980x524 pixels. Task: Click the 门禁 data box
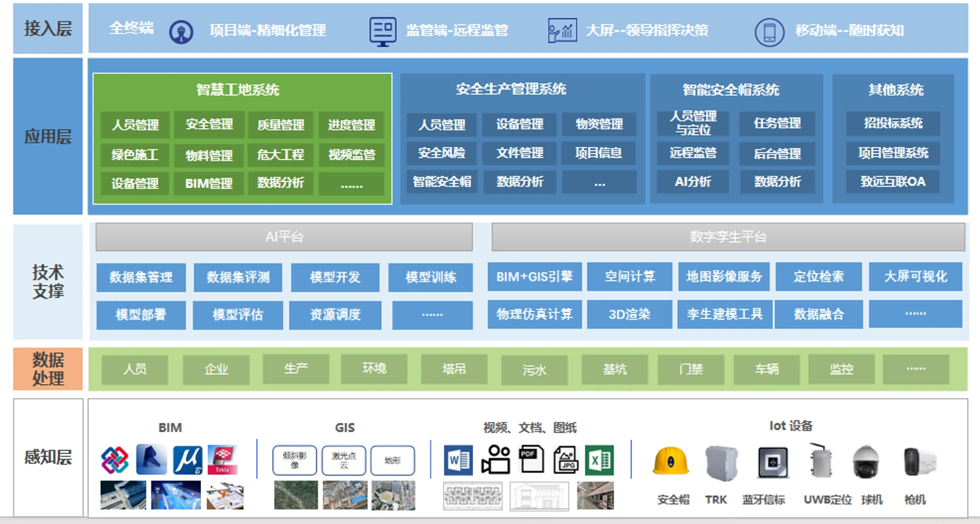[x=691, y=369]
